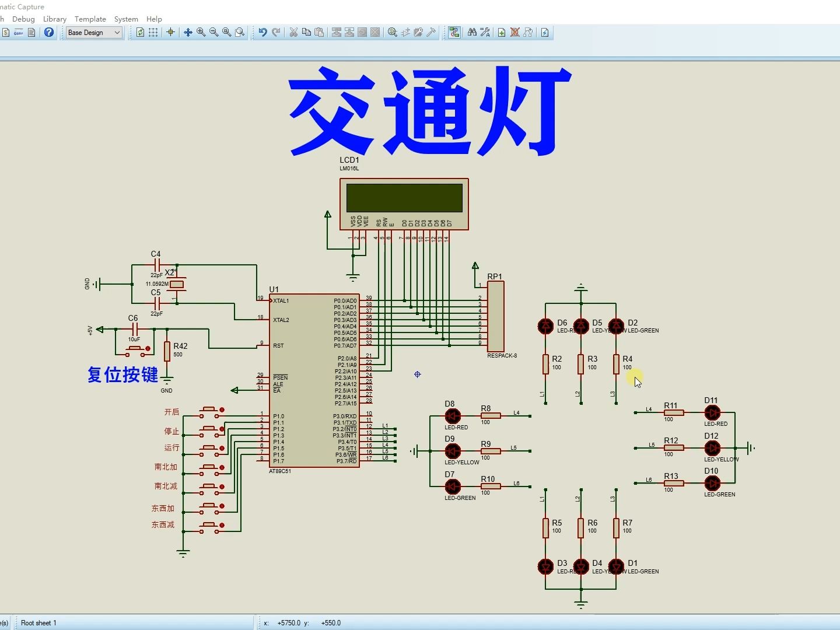Click the Remove Sheet icon

515,32
